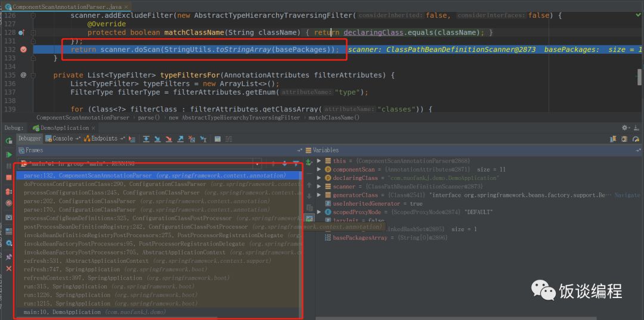This screenshot has width=644, height=320.
Task: Switch to the Console tab
Action: click(63, 139)
